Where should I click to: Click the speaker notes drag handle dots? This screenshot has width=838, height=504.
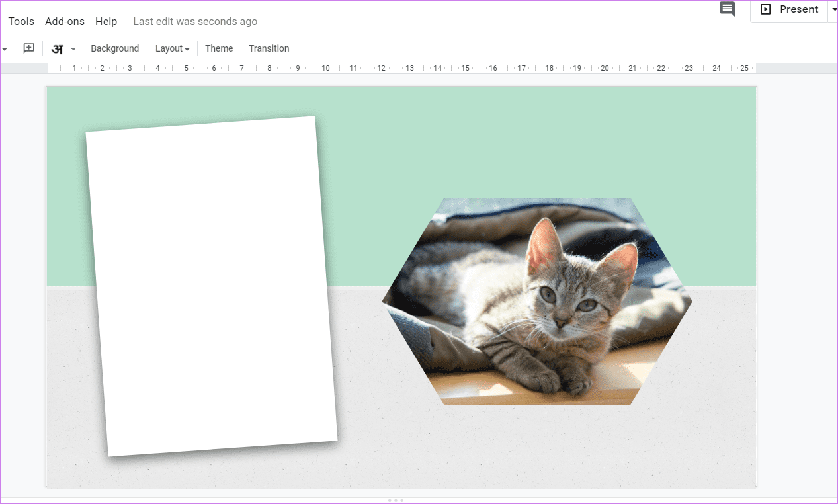(x=396, y=500)
